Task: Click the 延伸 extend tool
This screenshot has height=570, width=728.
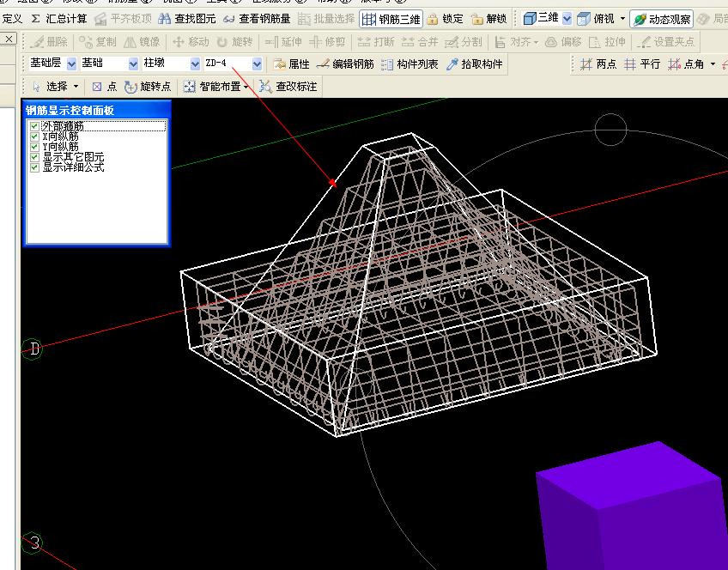Action: coord(282,42)
